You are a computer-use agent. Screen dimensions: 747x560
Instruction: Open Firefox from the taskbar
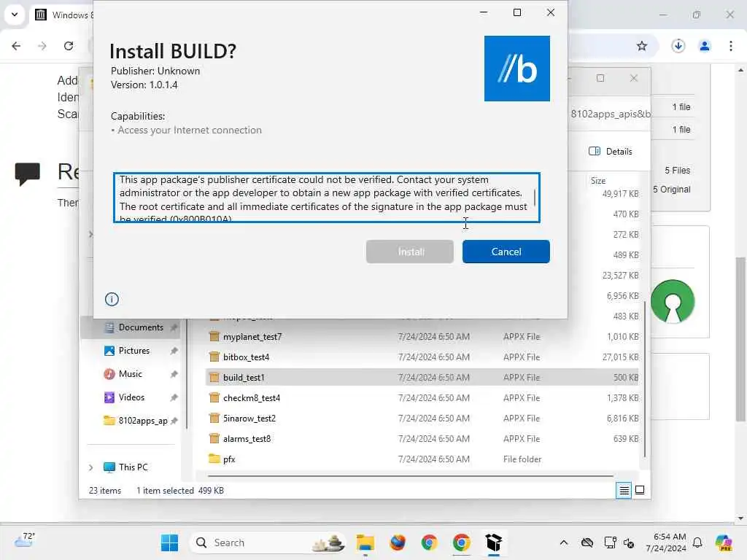pyautogui.click(x=398, y=542)
